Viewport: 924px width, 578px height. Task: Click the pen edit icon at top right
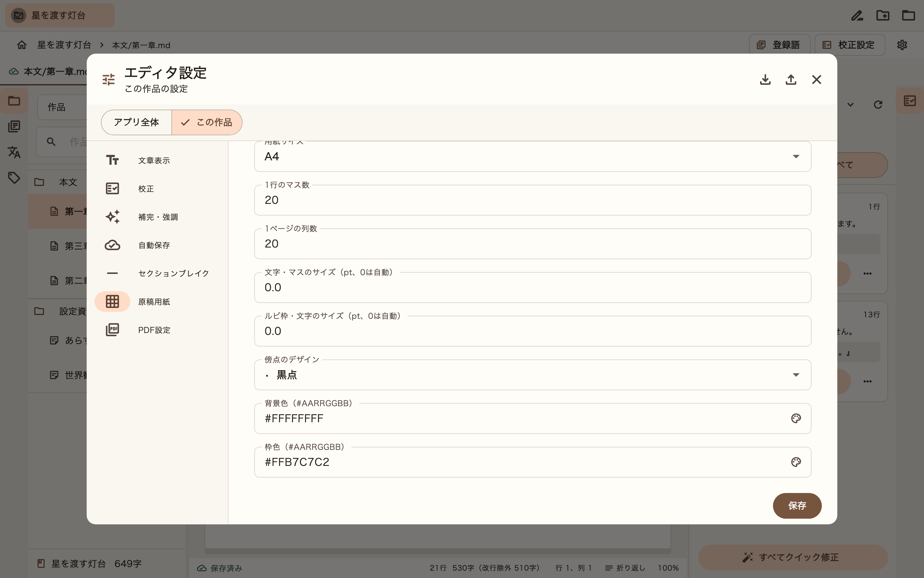coord(857,15)
